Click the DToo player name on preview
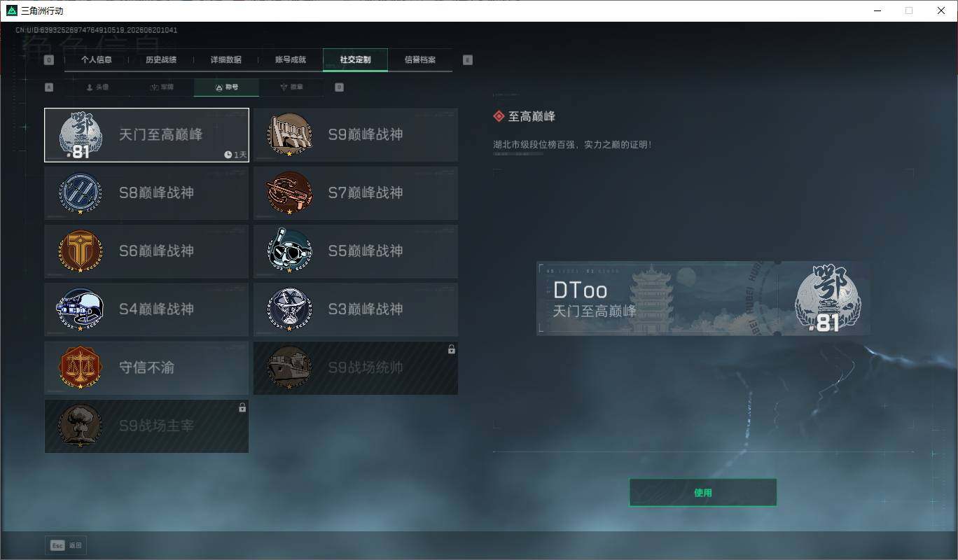Screen dimensions: 958x560 [x=581, y=290]
